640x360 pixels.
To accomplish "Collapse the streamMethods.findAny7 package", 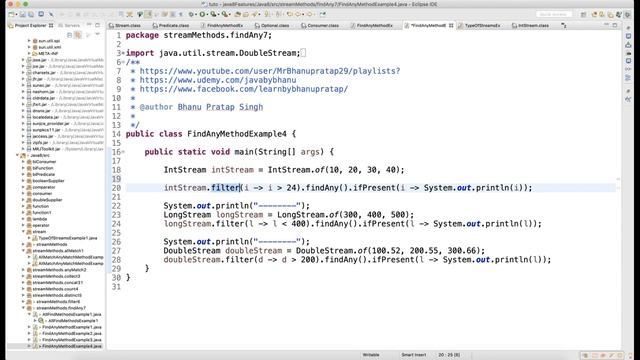I will 23,308.
